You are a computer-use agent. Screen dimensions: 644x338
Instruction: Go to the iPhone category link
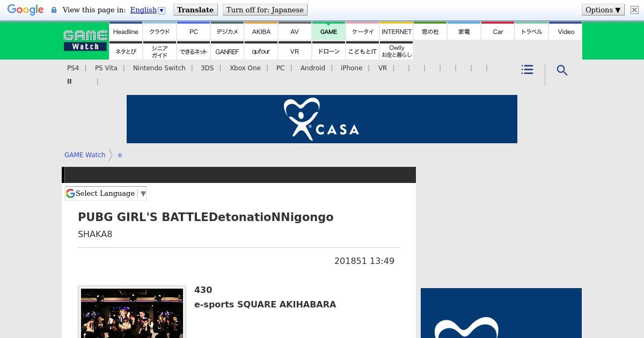[x=352, y=68]
